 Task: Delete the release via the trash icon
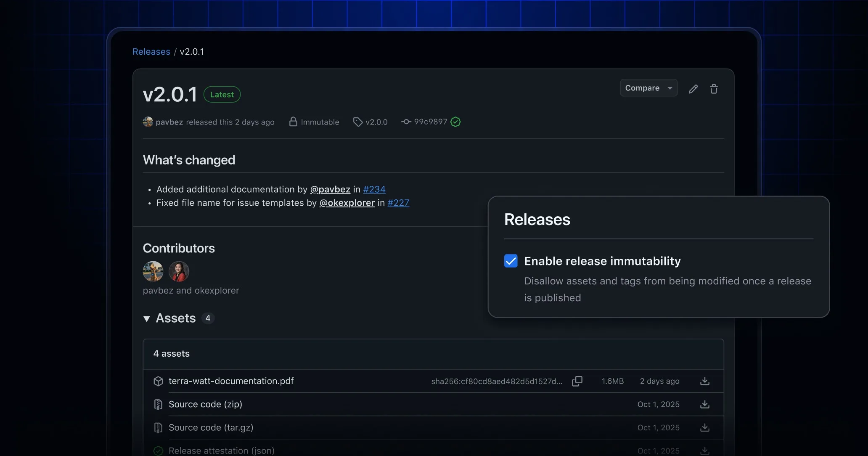(714, 89)
